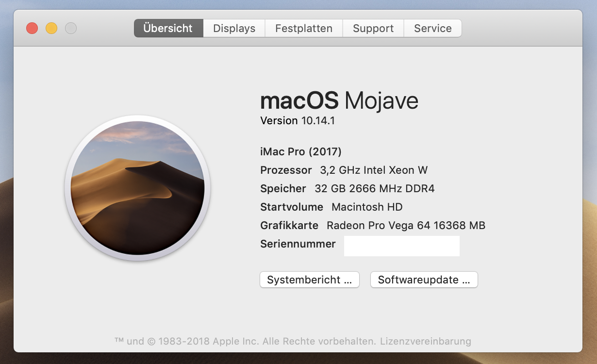Open the Lizenzvereinbarung link
Image resolution: width=597 pixels, height=364 pixels.
(426, 341)
